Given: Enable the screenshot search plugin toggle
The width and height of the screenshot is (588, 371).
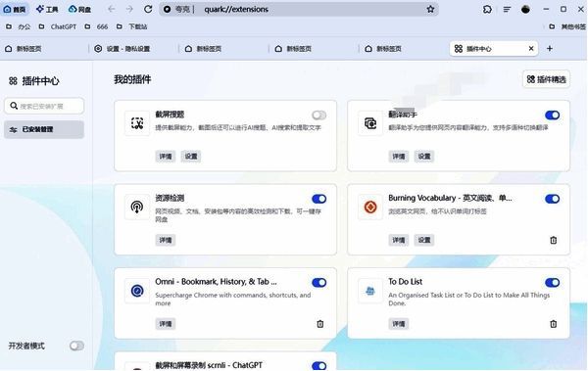Looking at the screenshot, I should coord(318,116).
